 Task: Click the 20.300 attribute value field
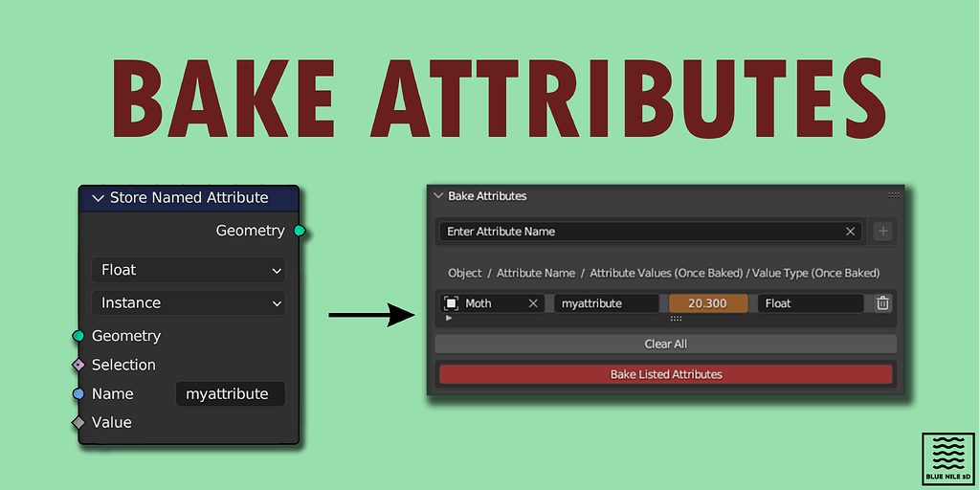(708, 303)
